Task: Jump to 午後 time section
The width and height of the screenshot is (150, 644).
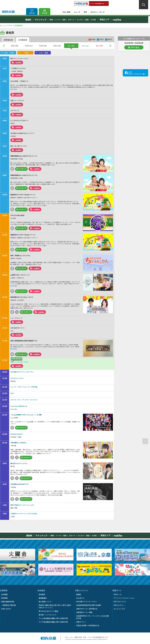Action: [x=25, y=53]
